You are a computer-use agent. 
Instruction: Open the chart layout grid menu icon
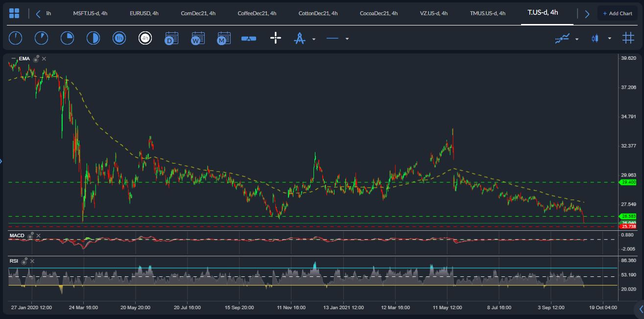[x=14, y=13]
